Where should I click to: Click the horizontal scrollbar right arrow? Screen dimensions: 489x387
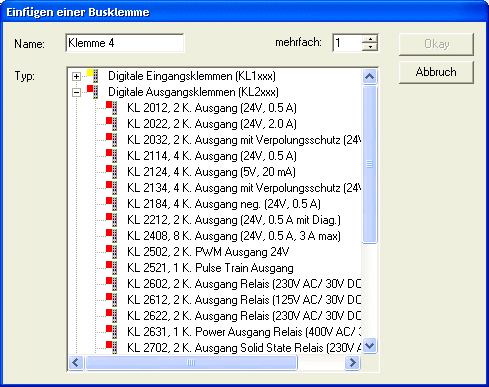pos(353,362)
